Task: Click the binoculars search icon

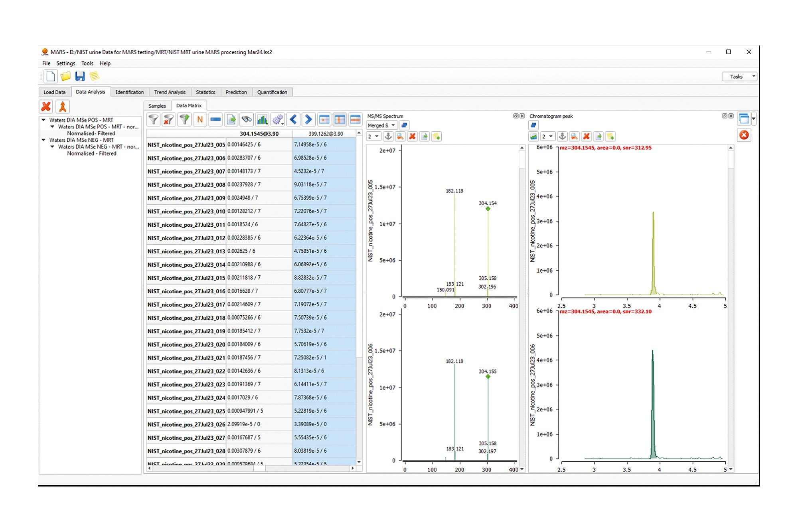Action: pyautogui.click(x=247, y=119)
